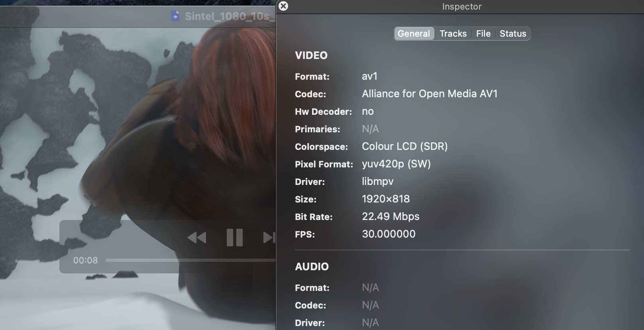Click the 00:08 elapsed time label

coord(85,260)
